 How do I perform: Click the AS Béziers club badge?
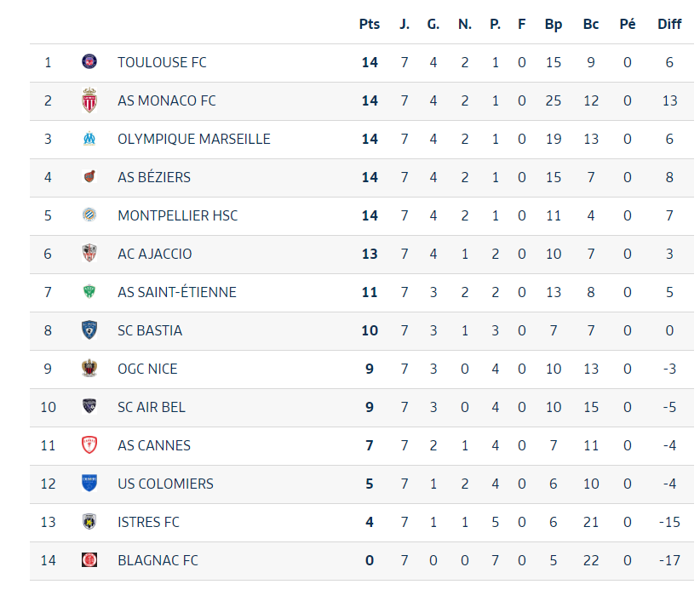tap(89, 177)
